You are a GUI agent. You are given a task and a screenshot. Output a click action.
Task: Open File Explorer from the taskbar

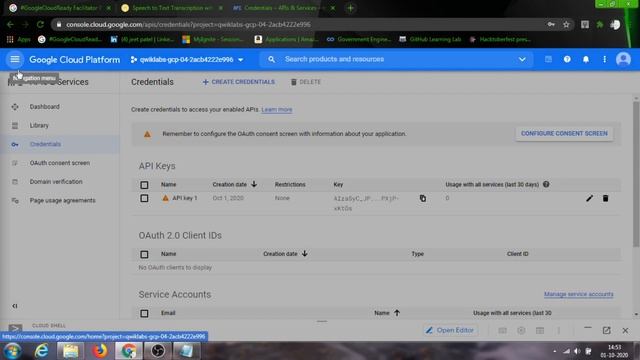coord(71,351)
